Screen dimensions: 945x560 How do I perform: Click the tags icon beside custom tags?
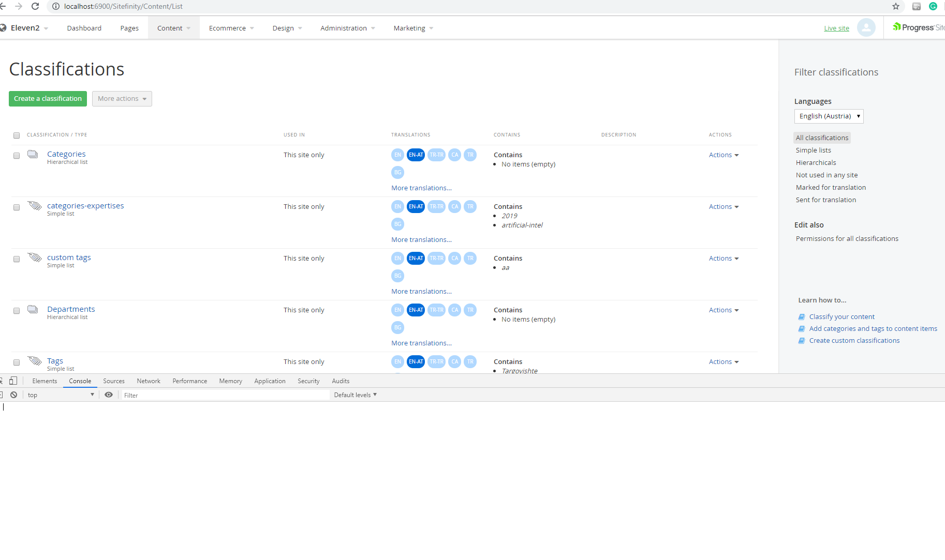point(34,257)
